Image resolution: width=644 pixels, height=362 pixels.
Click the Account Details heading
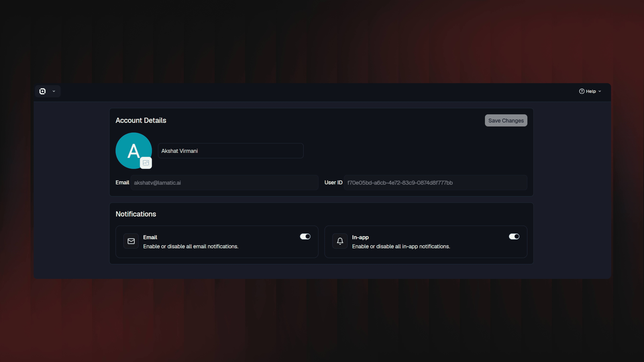coord(141,120)
